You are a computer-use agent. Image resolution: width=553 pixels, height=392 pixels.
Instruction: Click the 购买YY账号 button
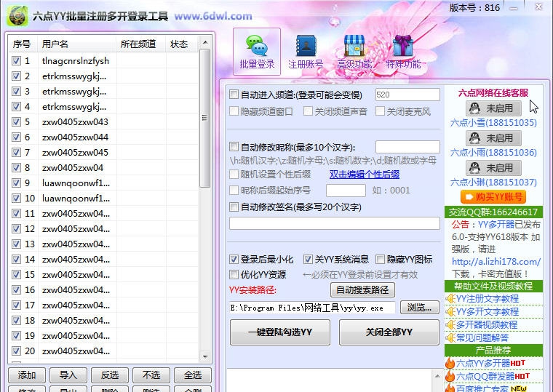click(x=493, y=196)
